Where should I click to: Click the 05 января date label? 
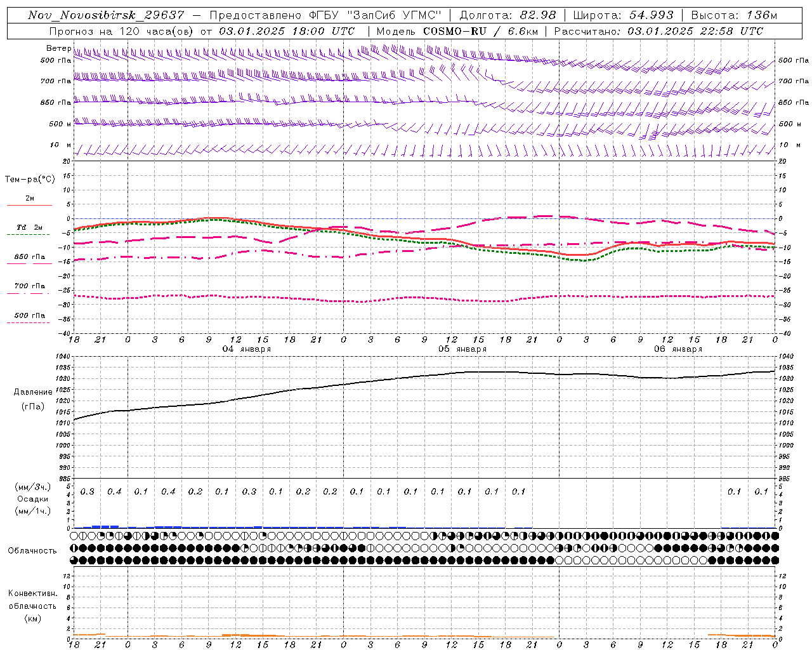coord(462,348)
